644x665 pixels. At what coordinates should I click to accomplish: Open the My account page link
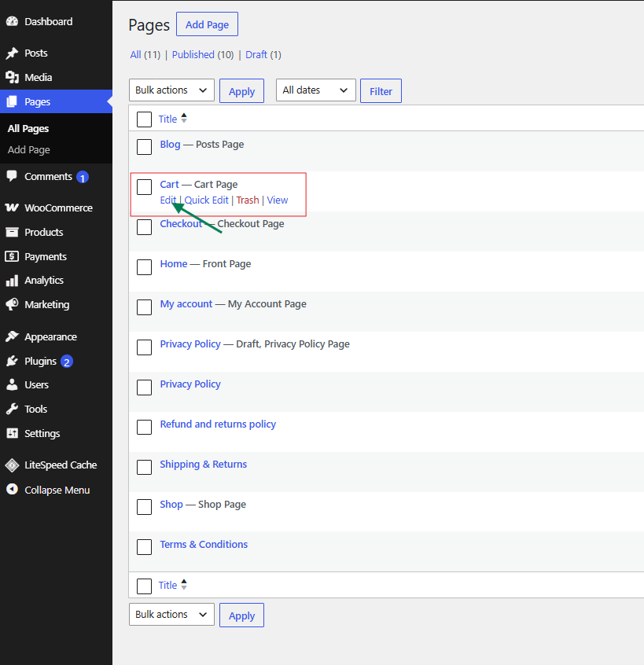(186, 304)
